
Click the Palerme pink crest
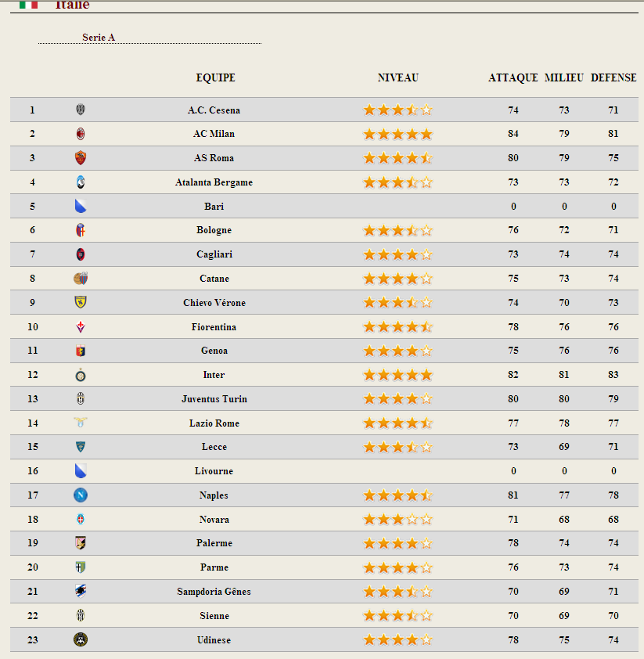(81, 543)
